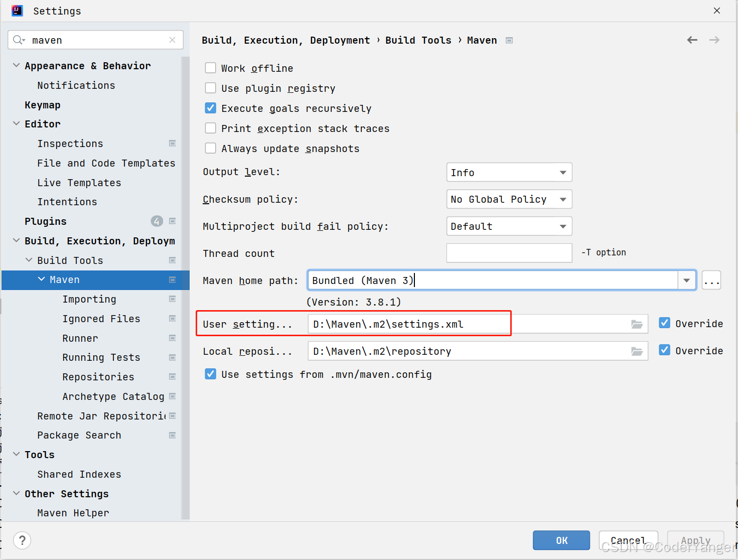Screen dimensions: 738x560
Task: Open the Output level dropdown
Action: coord(509,172)
